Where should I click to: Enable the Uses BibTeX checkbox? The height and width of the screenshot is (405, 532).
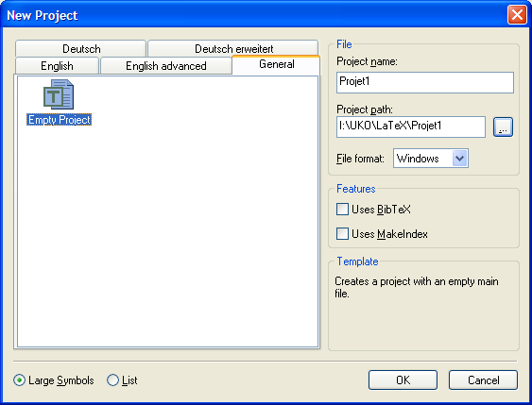(342, 210)
